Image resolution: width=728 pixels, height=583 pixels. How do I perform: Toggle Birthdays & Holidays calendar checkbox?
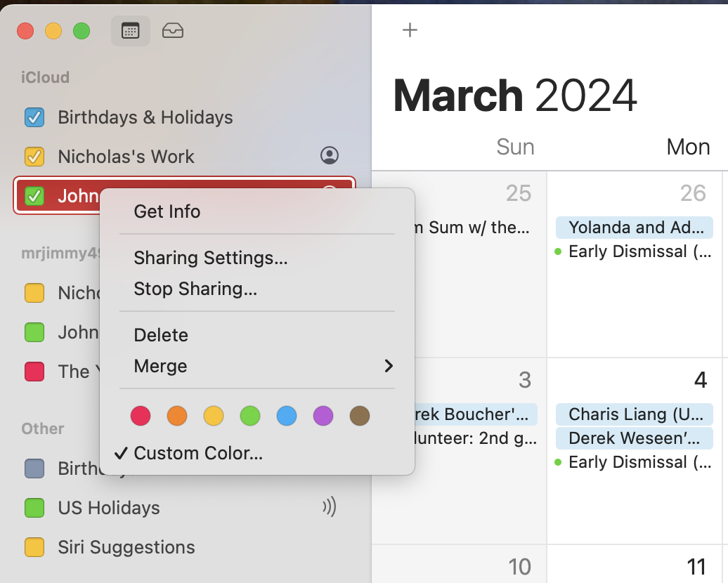click(34, 117)
